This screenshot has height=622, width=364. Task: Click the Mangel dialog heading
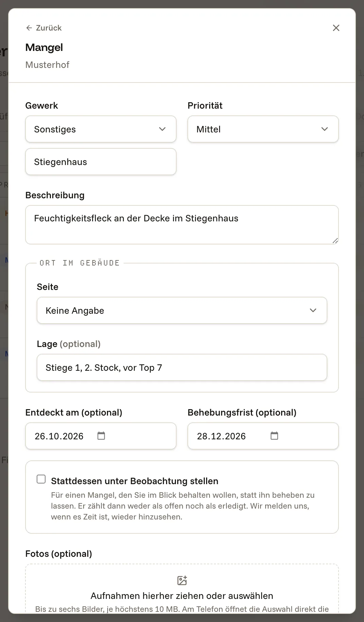(x=44, y=48)
